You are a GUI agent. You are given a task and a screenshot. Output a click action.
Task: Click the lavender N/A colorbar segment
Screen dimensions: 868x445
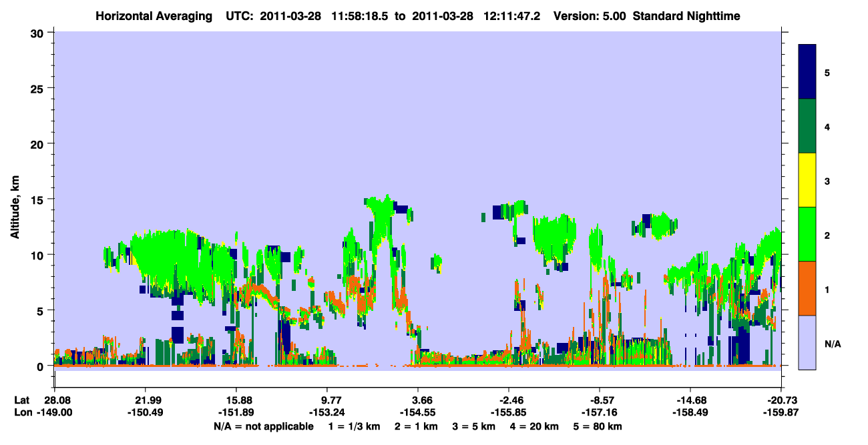[807, 342]
